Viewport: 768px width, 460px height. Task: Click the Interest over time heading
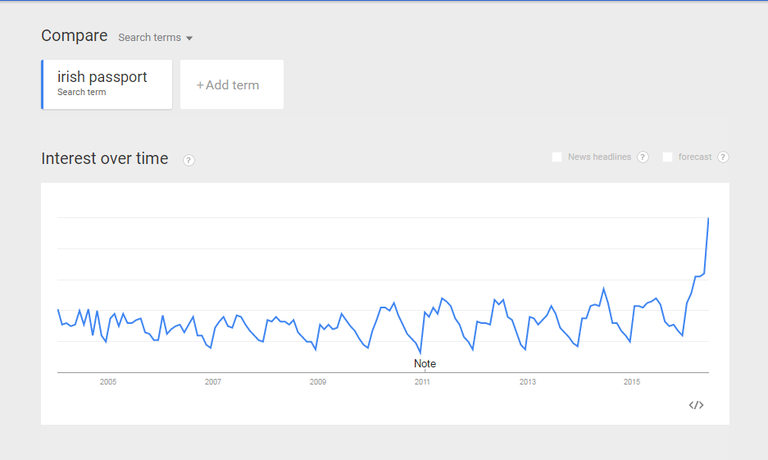point(105,159)
